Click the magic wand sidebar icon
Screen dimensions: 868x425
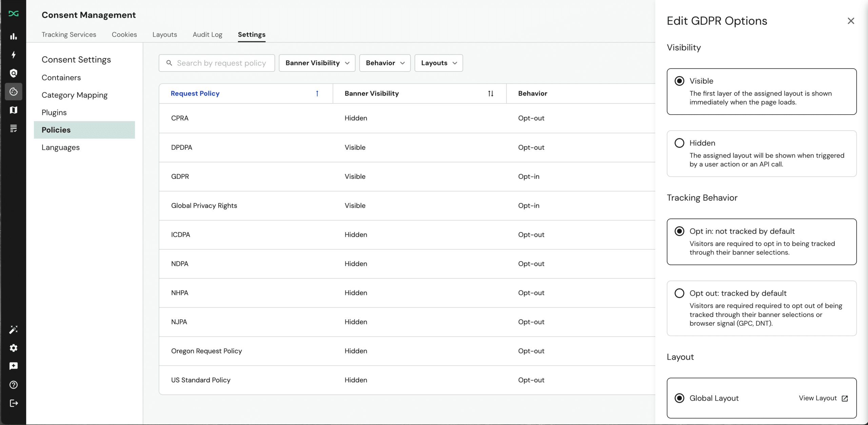14,329
